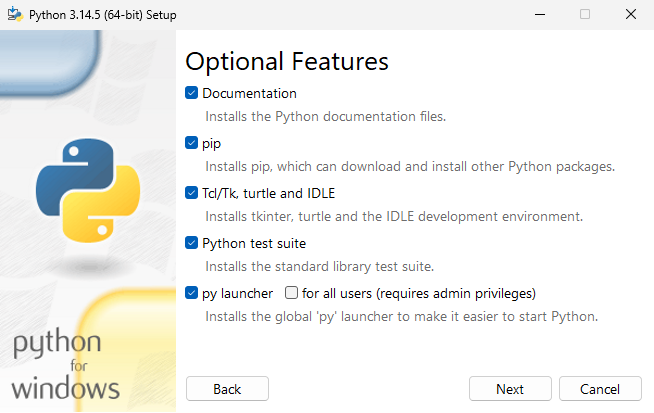Image resolution: width=654 pixels, height=413 pixels.
Task: Minimize the Python Setup window
Action: tap(540, 15)
